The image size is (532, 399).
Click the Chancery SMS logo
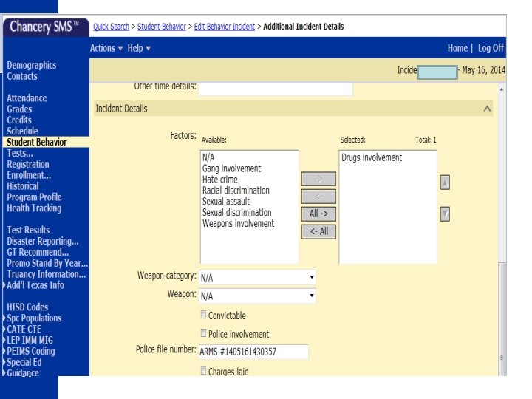44,27
